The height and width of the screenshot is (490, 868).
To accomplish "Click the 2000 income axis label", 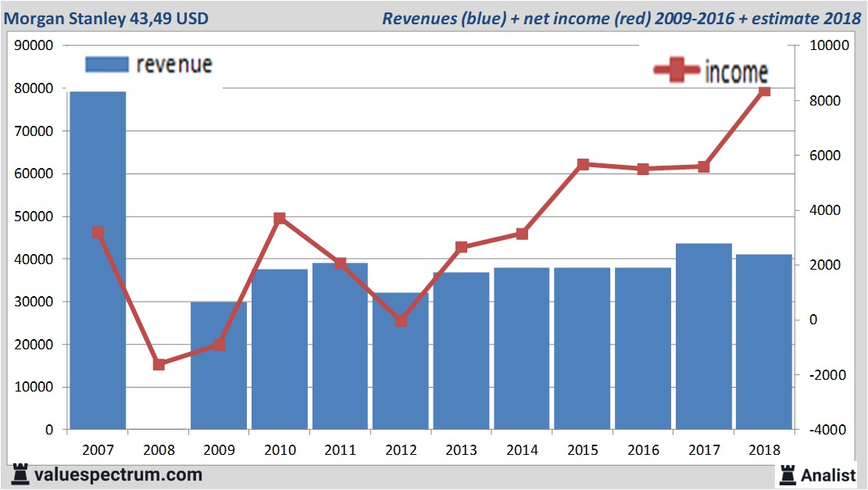I will (825, 265).
